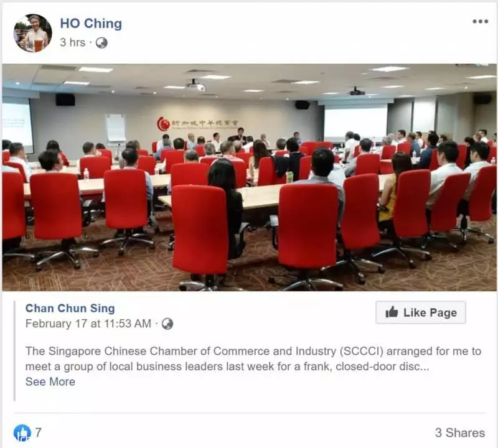The image size is (498, 448).
Task: Click the globe icon beside February 17 timestamp
Action: [167, 324]
